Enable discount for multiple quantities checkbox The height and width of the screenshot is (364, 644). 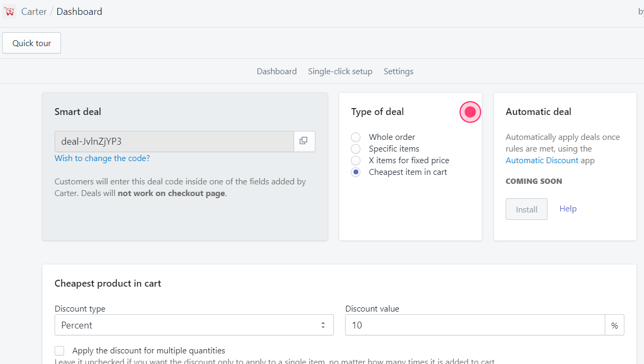click(x=59, y=351)
